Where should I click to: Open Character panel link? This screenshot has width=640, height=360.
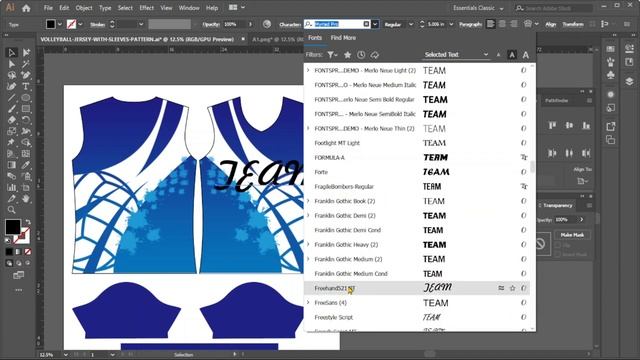pyautogui.click(x=290, y=24)
